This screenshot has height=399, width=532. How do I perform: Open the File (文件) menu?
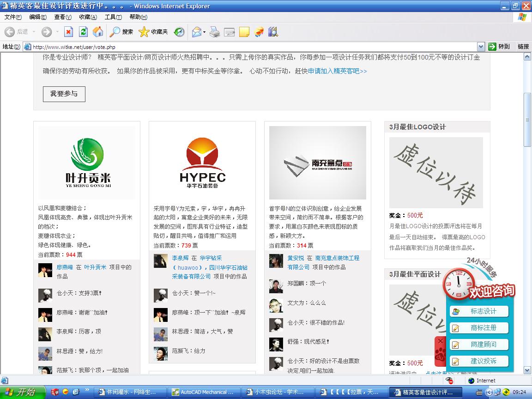pyautogui.click(x=13, y=17)
